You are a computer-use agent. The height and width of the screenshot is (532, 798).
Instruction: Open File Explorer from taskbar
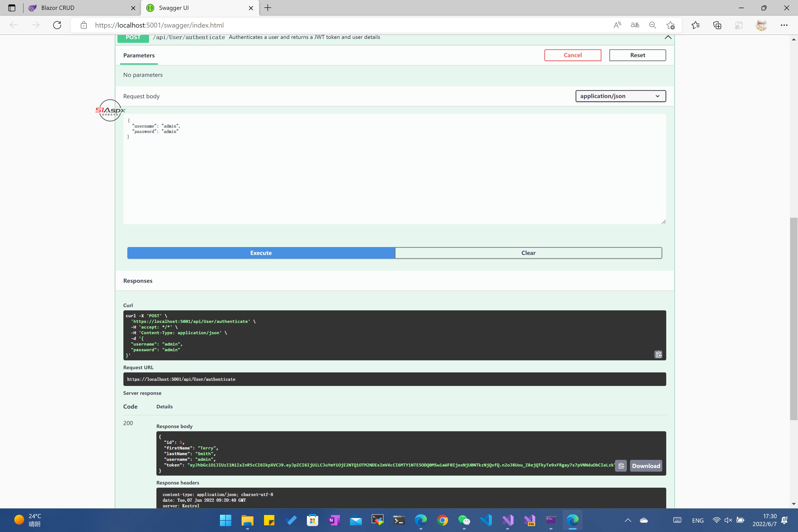[247, 520]
